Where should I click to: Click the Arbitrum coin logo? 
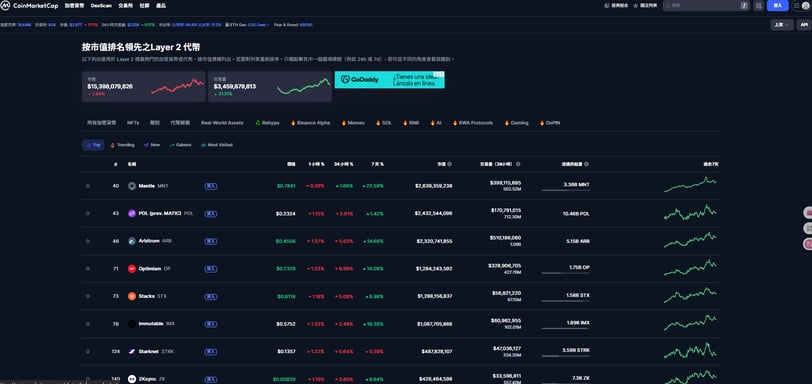pyautogui.click(x=132, y=241)
